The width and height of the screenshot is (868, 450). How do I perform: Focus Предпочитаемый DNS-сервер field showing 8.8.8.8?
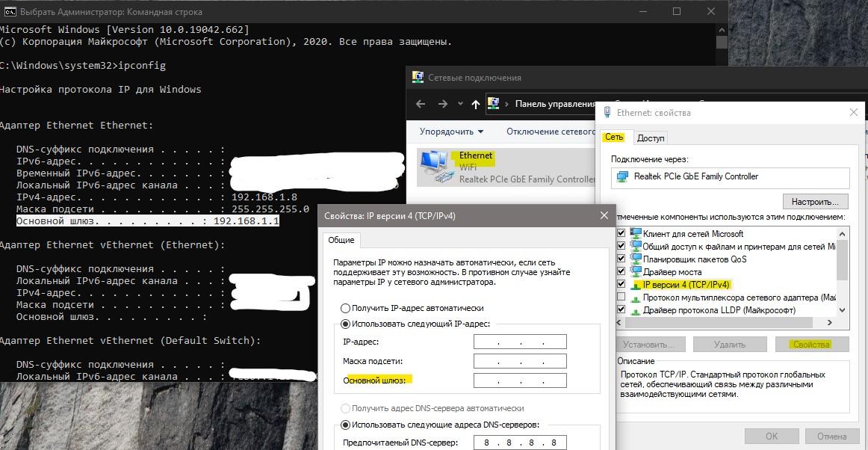point(520,443)
